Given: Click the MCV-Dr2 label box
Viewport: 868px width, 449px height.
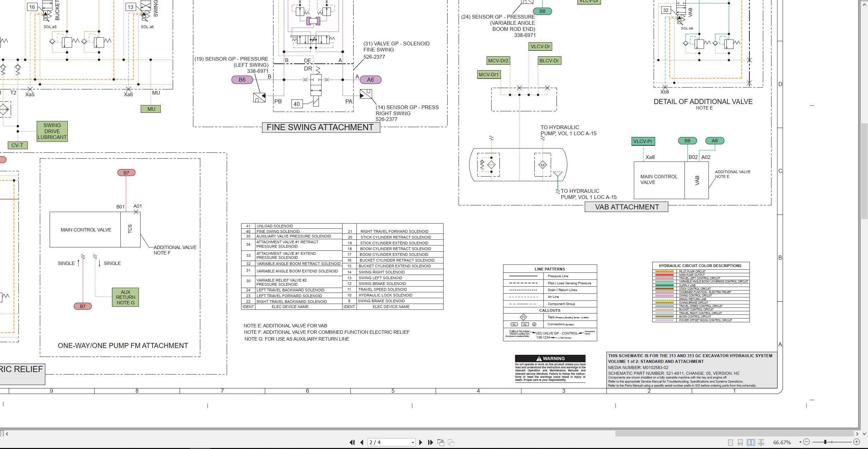Looking at the screenshot, I should [x=498, y=61].
